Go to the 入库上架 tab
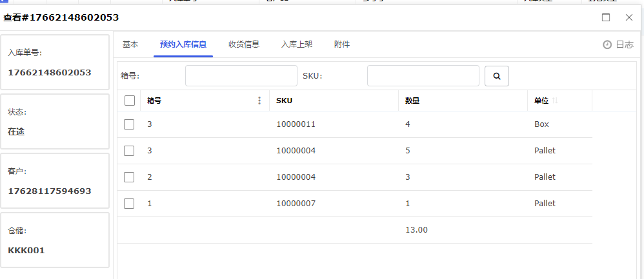Screen dimensions: 644x279 point(297,44)
